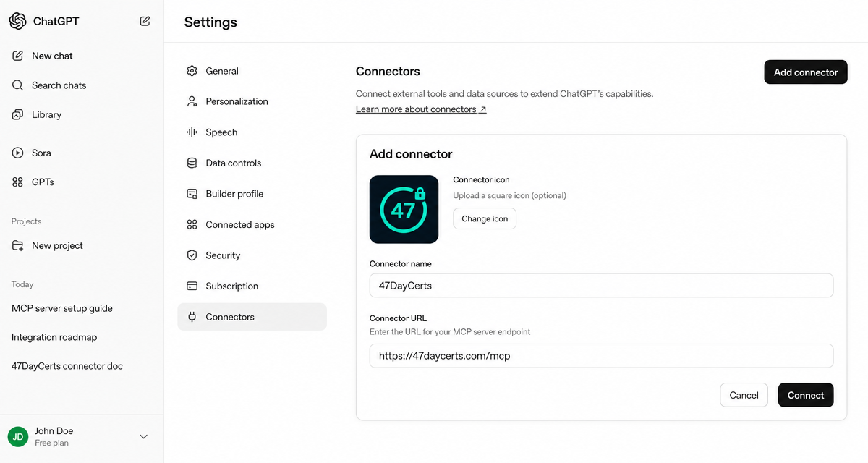The image size is (868, 463).
Task: Open the Security settings tab
Action: (252, 255)
